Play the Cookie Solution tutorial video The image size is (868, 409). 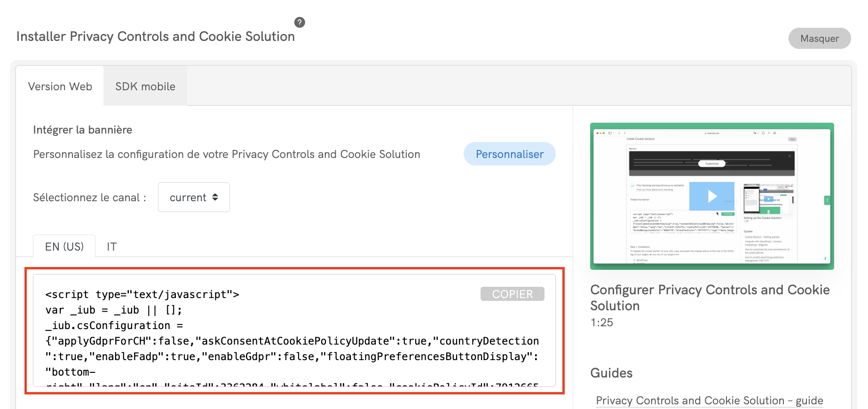(x=712, y=196)
